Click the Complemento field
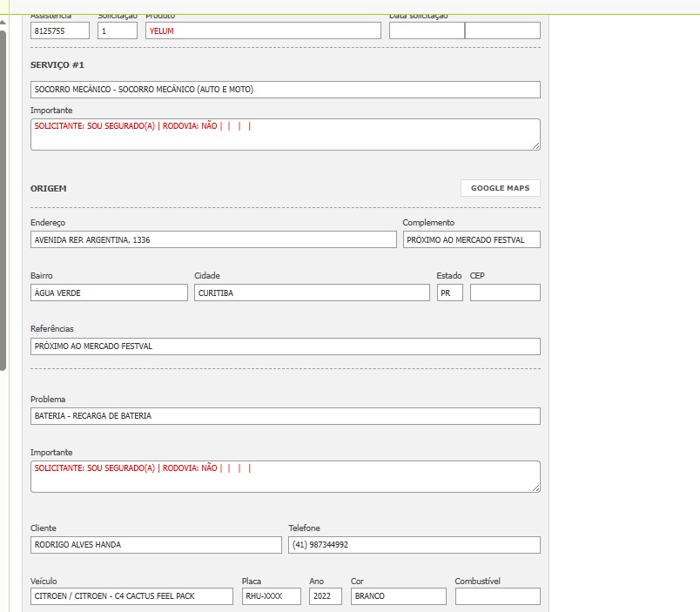700x612 pixels. [x=471, y=239]
